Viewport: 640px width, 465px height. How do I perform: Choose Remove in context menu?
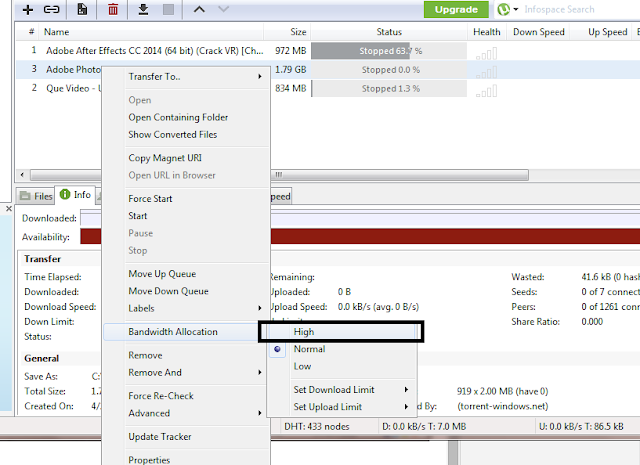pyautogui.click(x=145, y=355)
